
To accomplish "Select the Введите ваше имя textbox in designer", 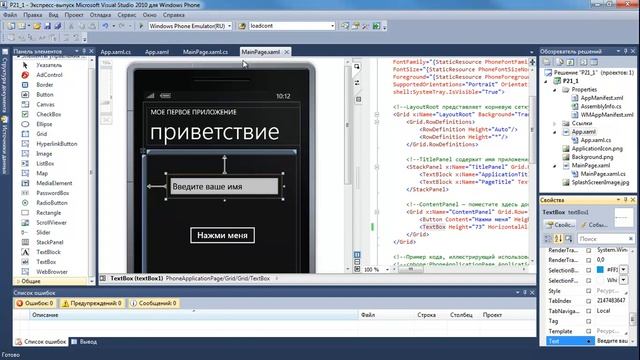I will 224,187.
